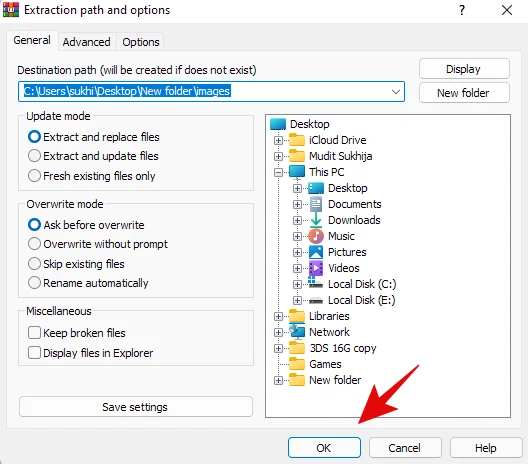Expand the Libraries node
The image size is (528, 464).
[x=278, y=317]
